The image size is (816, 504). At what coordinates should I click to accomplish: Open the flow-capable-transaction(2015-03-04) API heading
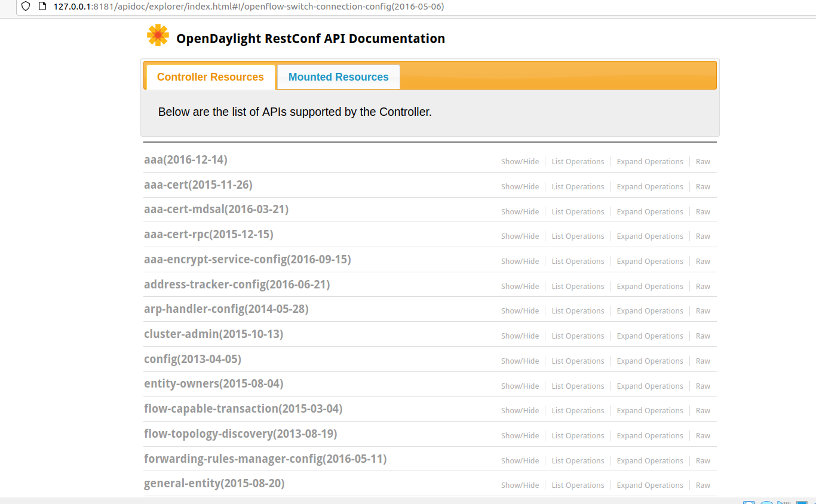243,409
